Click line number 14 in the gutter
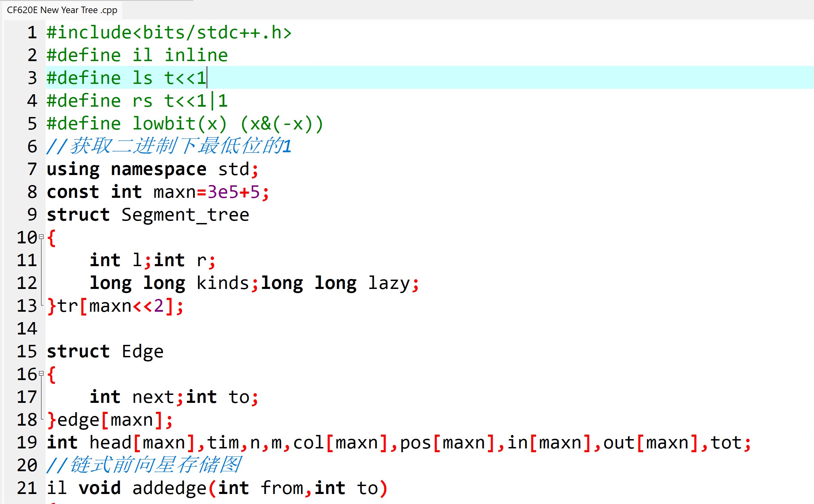 tap(27, 328)
